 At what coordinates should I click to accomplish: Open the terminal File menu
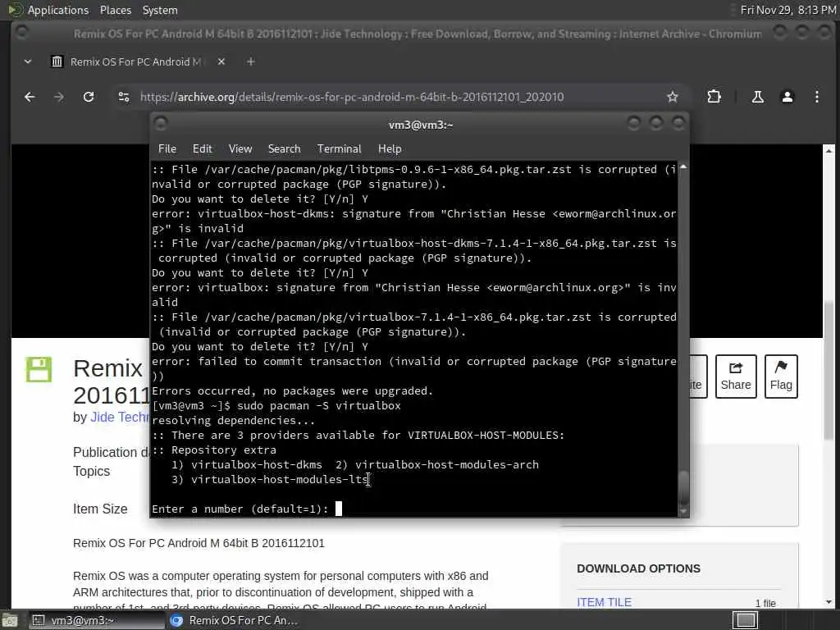coord(167,149)
